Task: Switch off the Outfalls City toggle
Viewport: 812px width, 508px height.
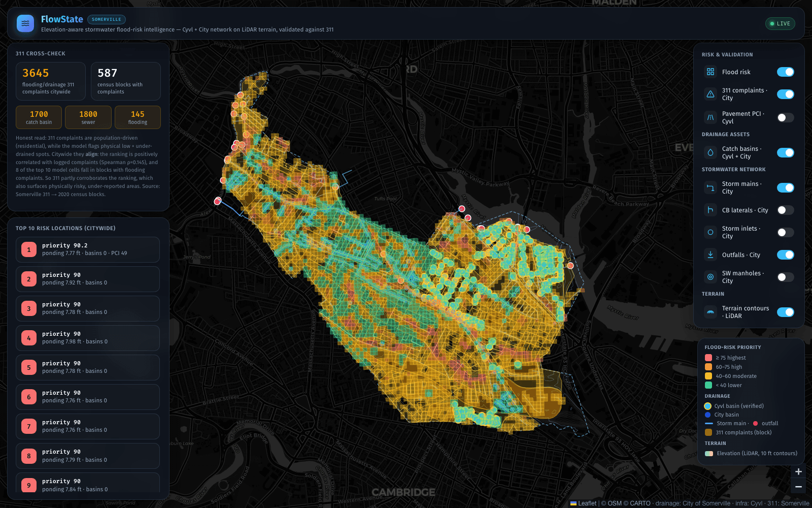Action: 786,255
